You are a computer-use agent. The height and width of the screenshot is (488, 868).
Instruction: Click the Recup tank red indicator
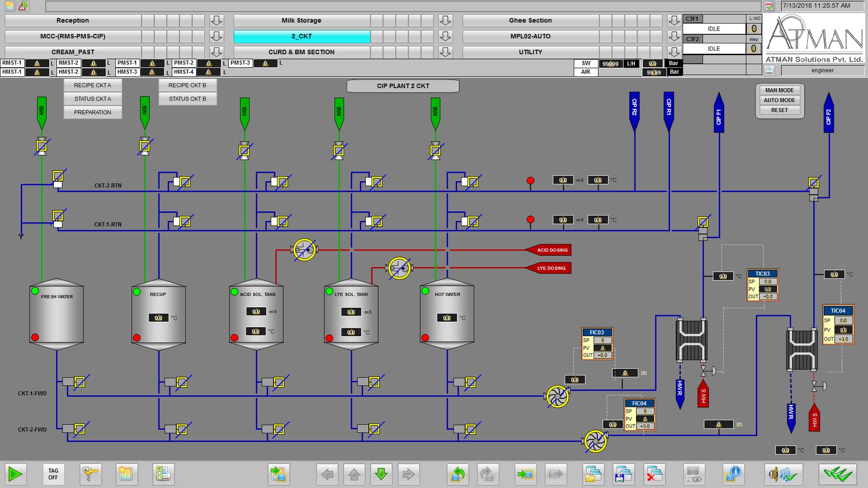[137, 338]
